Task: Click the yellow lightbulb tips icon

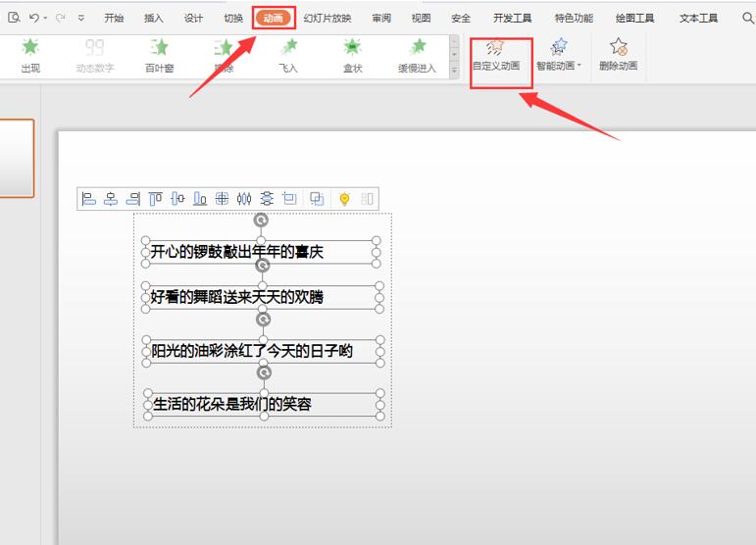Action: (344, 199)
